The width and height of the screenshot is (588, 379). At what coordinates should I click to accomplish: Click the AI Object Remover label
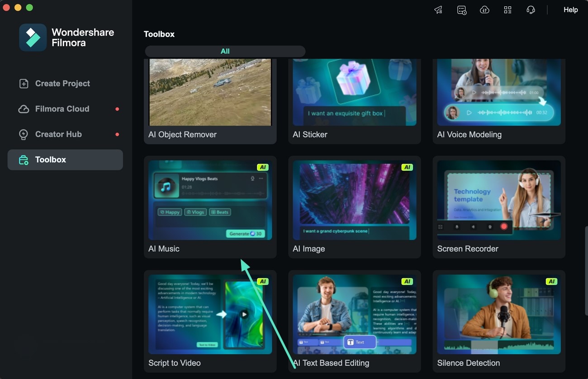tap(182, 135)
